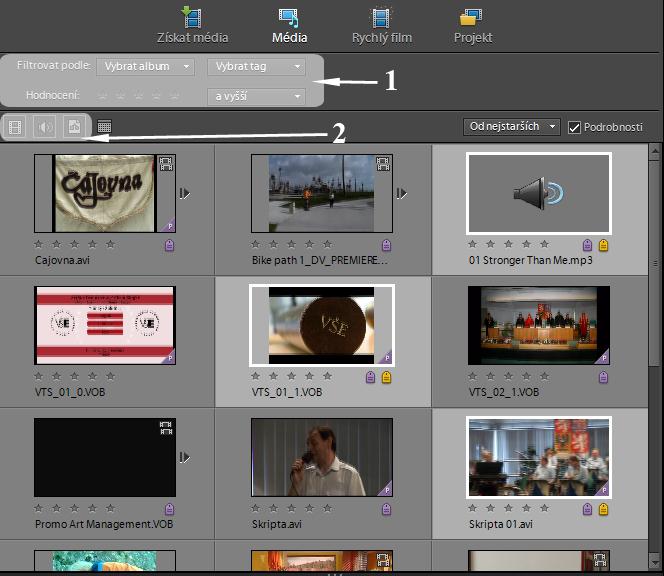Rate Promo Art Management.VOB five stars
This screenshot has width=664, height=576.
click(x=111, y=508)
